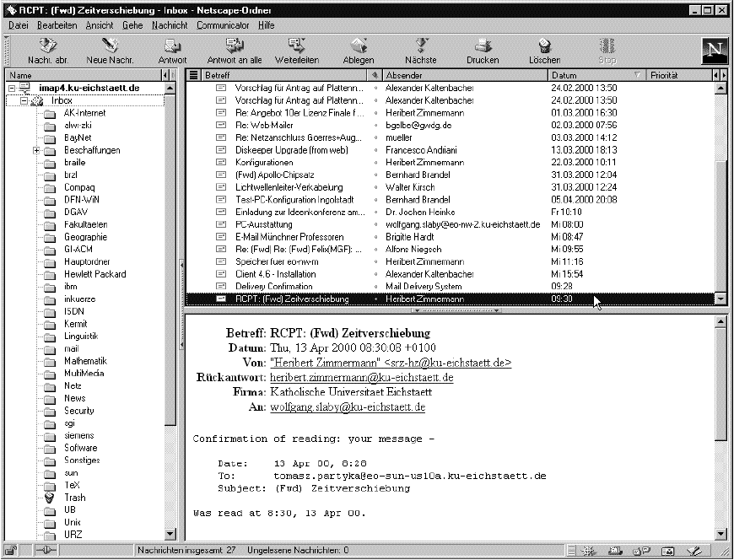The height and width of the screenshot is (560, 734).
Task: Click folder pane scrollbar thumb
Action: coord(170,259)
